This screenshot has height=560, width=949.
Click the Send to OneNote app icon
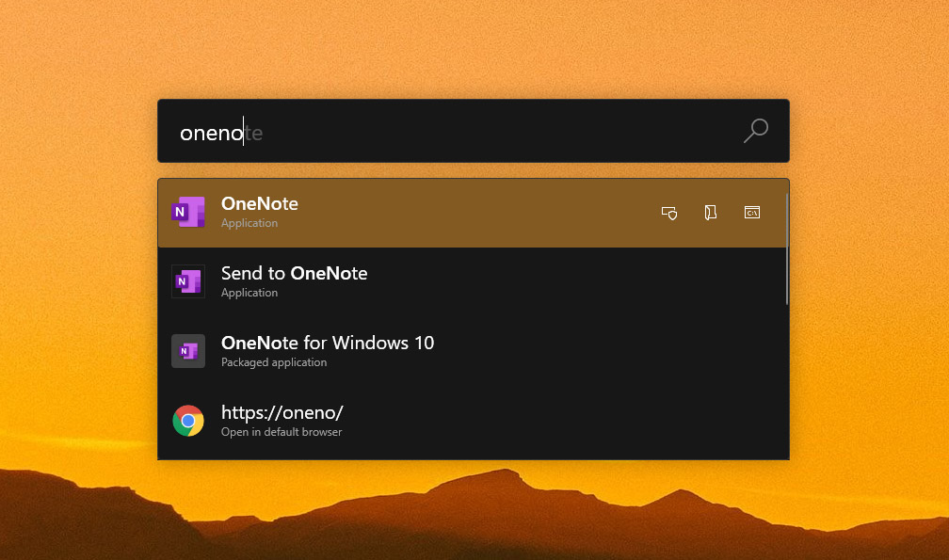(188, 281)
